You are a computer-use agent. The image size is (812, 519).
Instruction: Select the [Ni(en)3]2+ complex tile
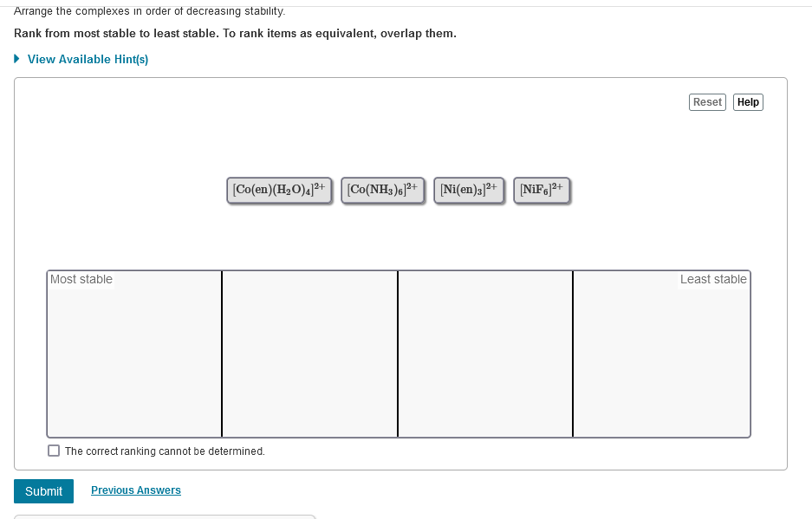point(468,189)
